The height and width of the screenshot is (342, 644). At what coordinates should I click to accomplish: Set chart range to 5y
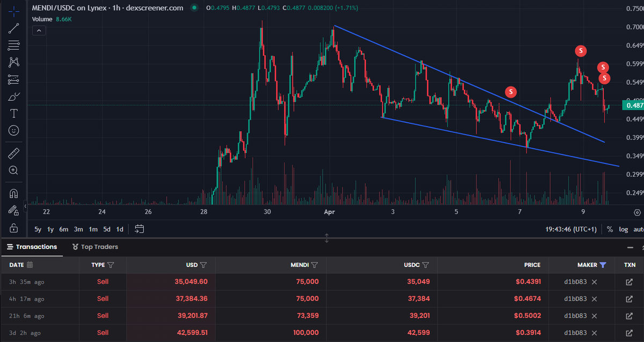click(38, 229)
